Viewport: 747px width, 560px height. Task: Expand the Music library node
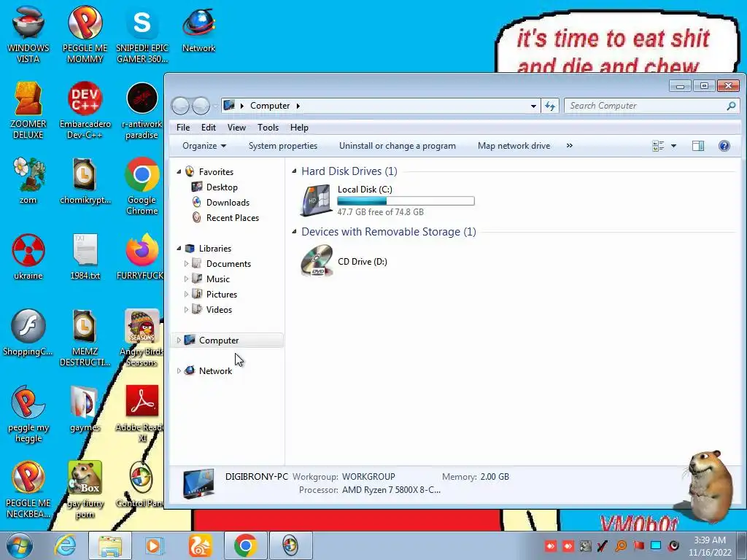[x=186, y=279]
